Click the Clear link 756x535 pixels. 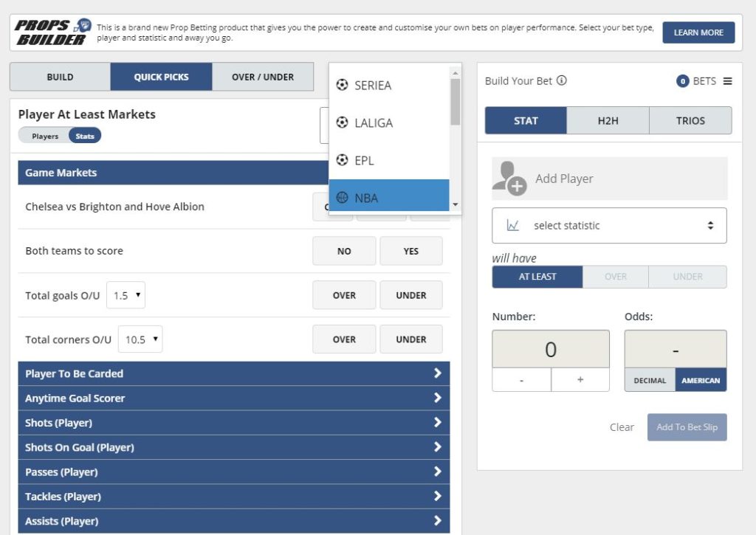pyautogui.click(x=622, y=427)
